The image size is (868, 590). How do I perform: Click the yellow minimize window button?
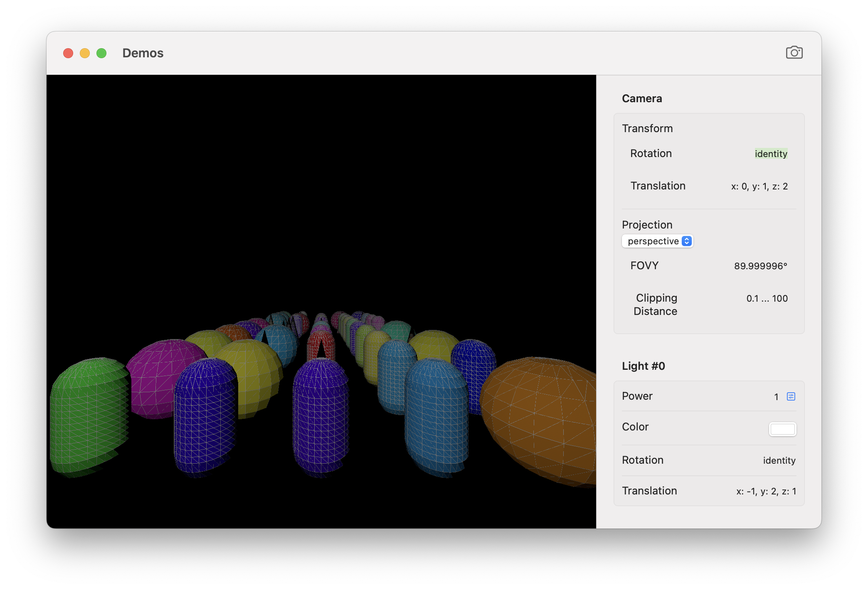(85, 53)
